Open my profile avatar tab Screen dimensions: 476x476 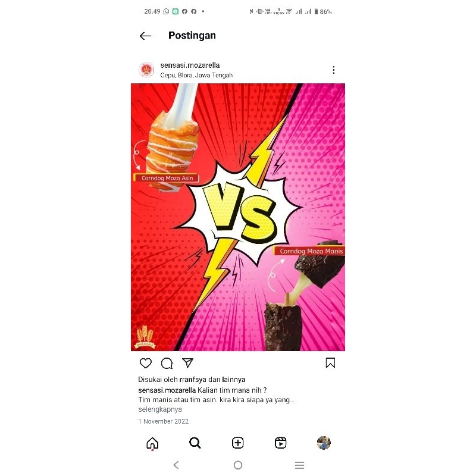324,443
